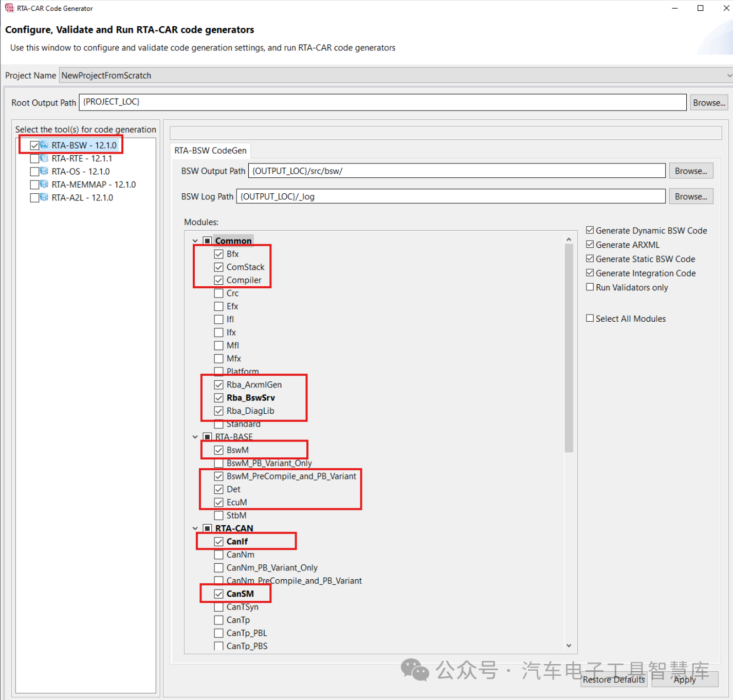Browse for the BSW Output Path
This screenshot has height=700, width=733.
tap(691, 171)
